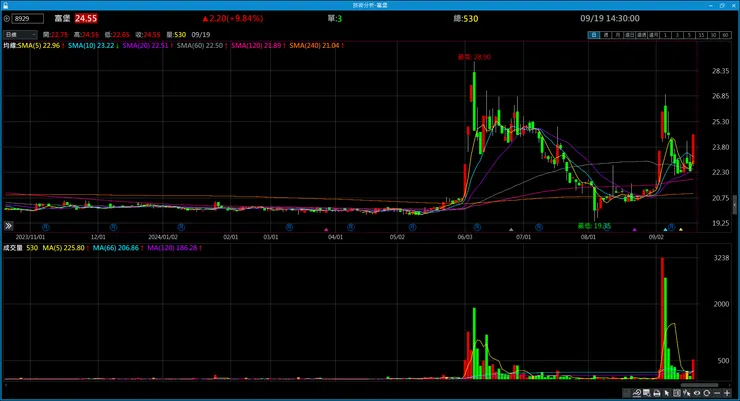Click the adjusted monthly period tab
The height and width of the screenshot is (401, 740).
(x=654, y=35)
